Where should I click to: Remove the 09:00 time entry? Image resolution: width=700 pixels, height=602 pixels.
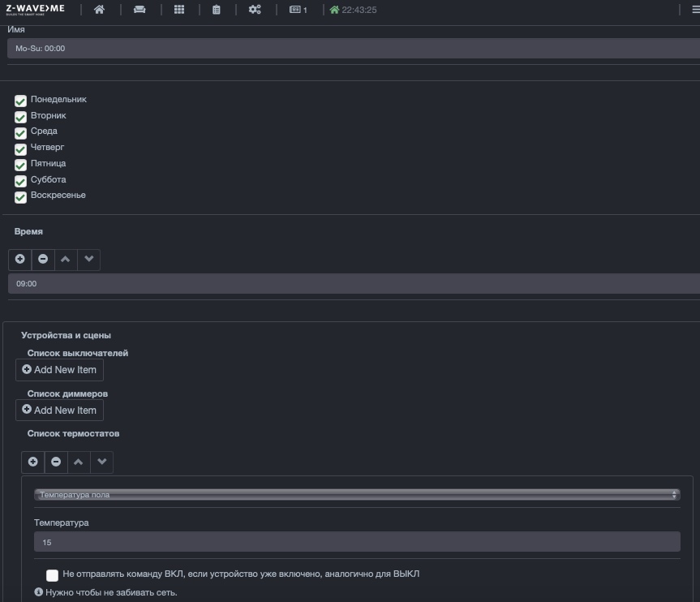43,260
